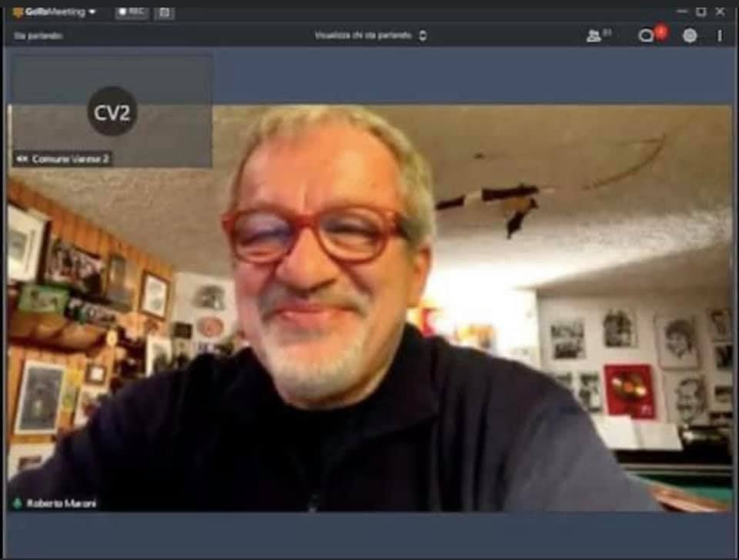
Task: Click the screenshot capture icon beside REC
Action: click(x=164, y=12)
